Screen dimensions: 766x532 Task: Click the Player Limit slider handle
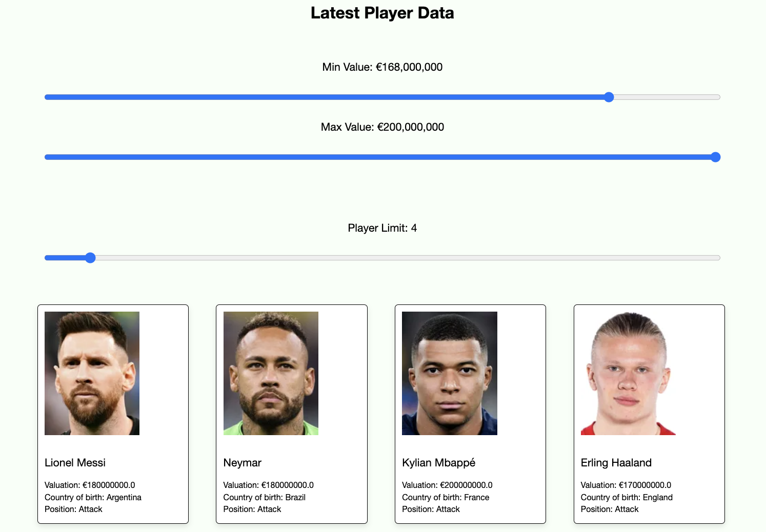point(90,258)
